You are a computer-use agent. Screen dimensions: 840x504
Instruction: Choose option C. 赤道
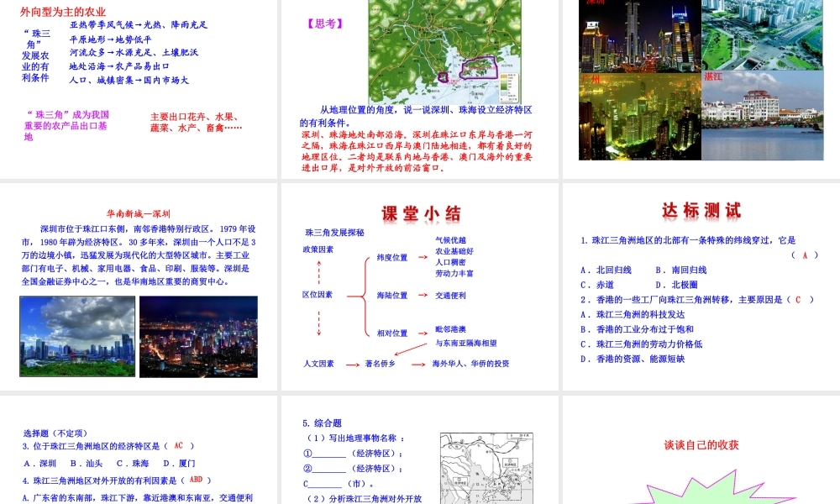click(x=597, y=285)
